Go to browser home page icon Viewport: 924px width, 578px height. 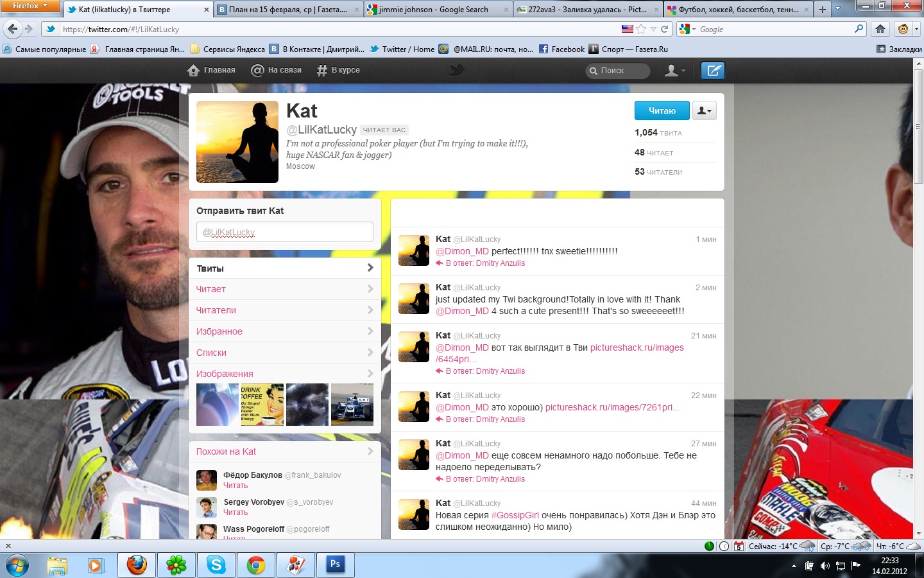(x=880, y=29)
